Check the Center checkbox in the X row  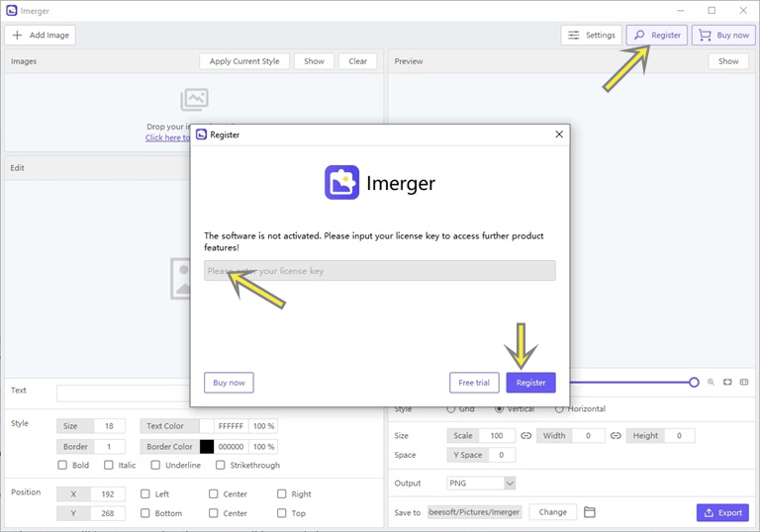coord(214,493)
